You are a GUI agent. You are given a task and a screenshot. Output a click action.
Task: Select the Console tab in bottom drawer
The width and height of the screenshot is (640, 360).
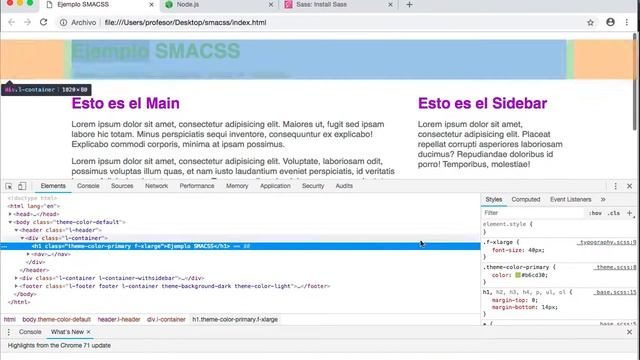coord(30,332)
